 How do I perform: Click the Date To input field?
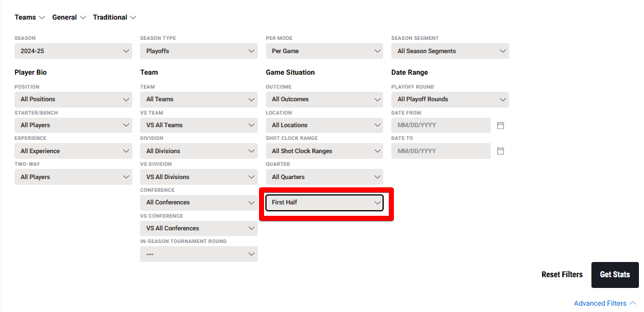pyautogui.click(x=441, y=151)
